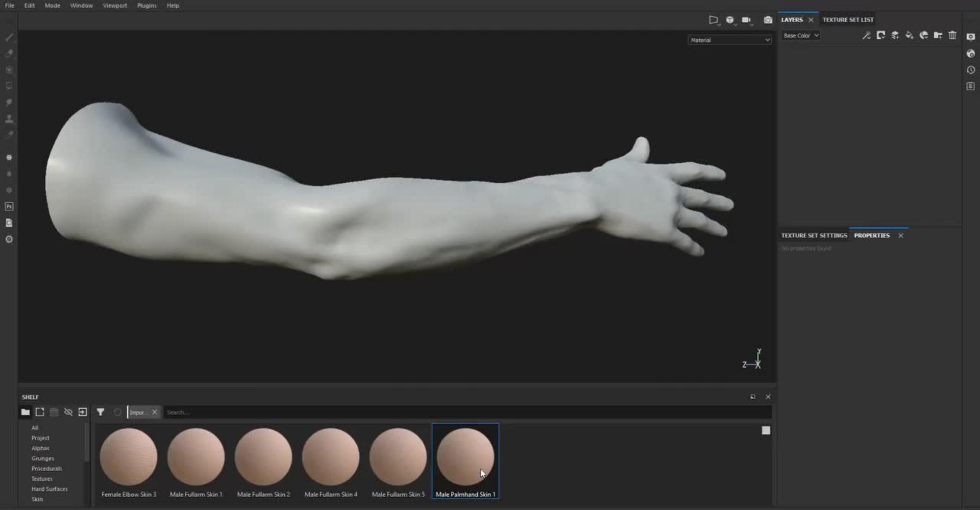Add an effect with the magic wand icon
Screen dimensions: 980x510
coord(866,35)
